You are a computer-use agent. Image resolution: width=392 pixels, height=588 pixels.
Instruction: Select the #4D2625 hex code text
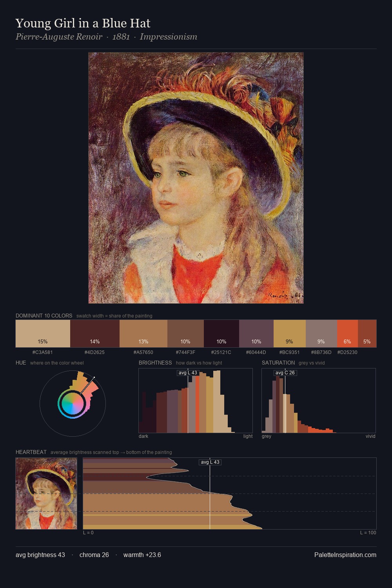[95, 352]
